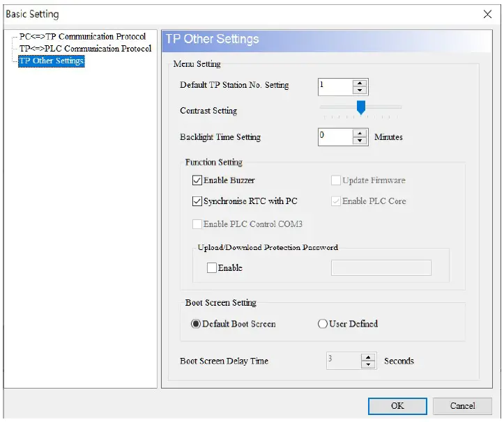Viewport: 504px width, 422px height.
Task: Select PC<=>TP Communication Protocol tree item
Action: tap(82, 37)
